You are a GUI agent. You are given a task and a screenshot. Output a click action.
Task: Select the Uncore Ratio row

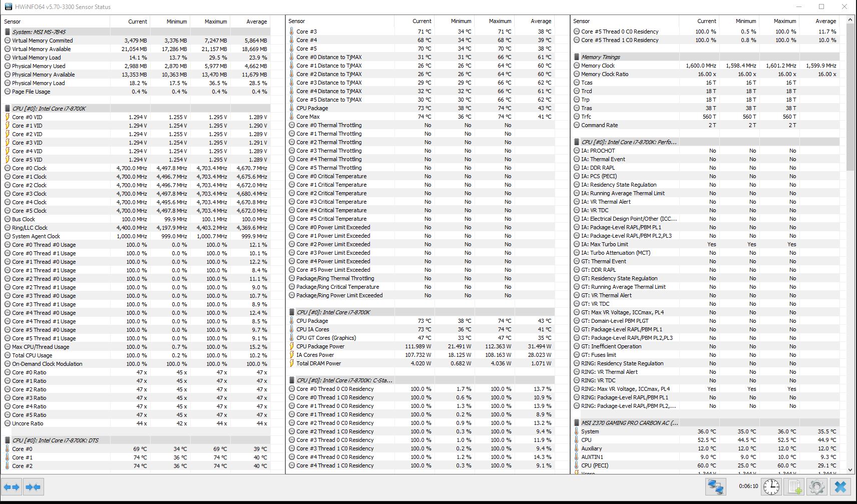(136, 423)
